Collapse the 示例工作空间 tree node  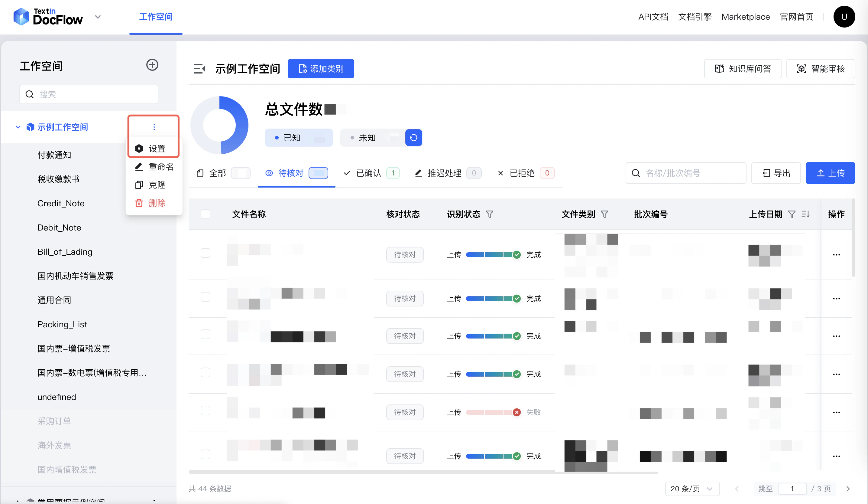click(x=18, y=127)
